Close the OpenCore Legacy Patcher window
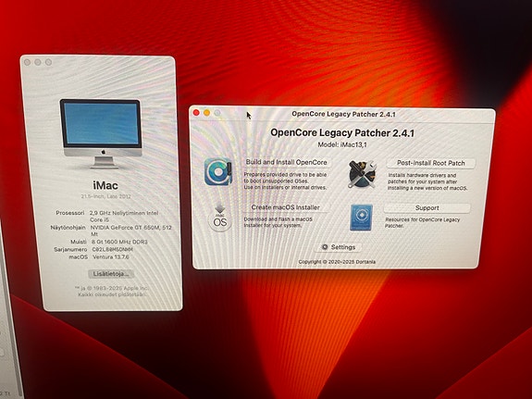 pyautogui.click(x=196, y=113)
